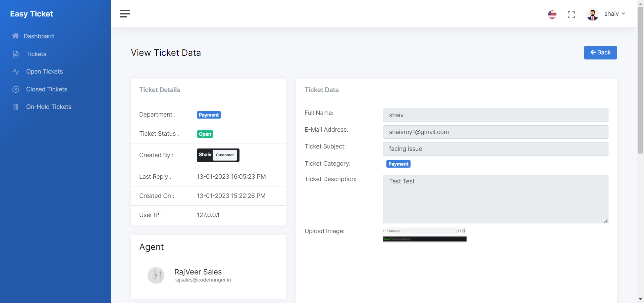The height and width of the screenshot is (303, 644).
Task: Click the Full Name field
Action: (x=495, y=115)
